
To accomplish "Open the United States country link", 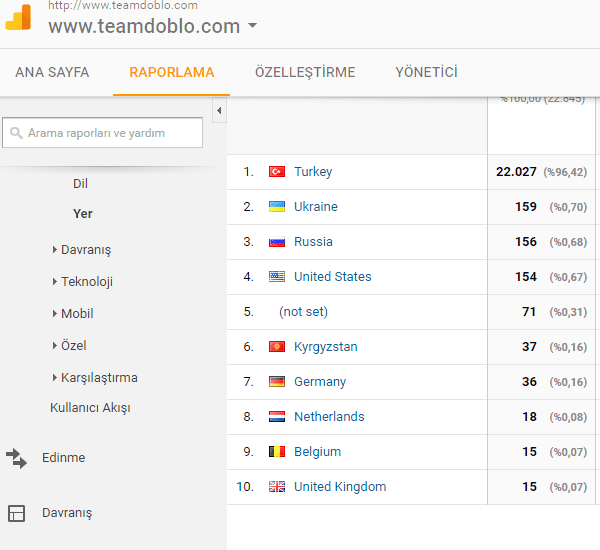I will (x=332, y=277).
